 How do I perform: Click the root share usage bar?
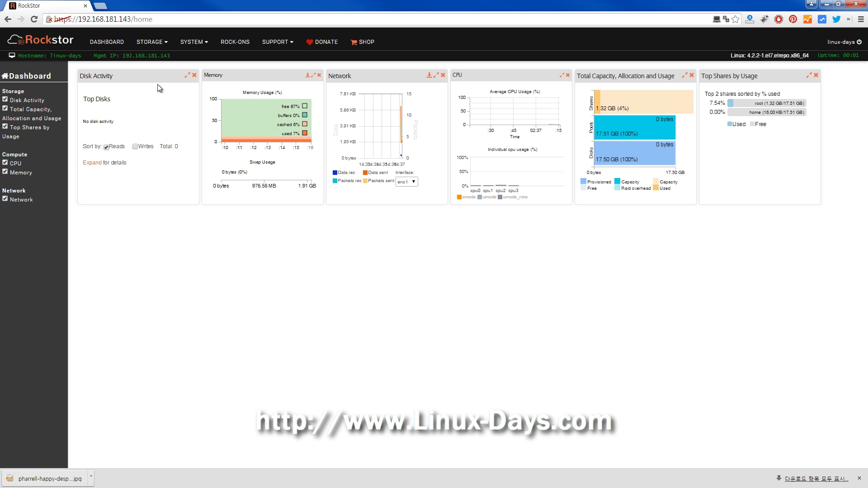[767, 103]
